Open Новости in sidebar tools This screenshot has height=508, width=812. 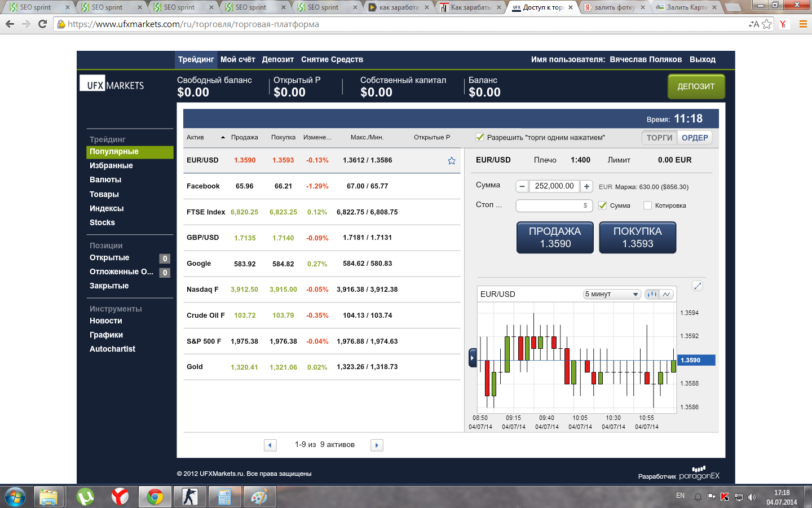pyautogui.click(x=106, y=321)
